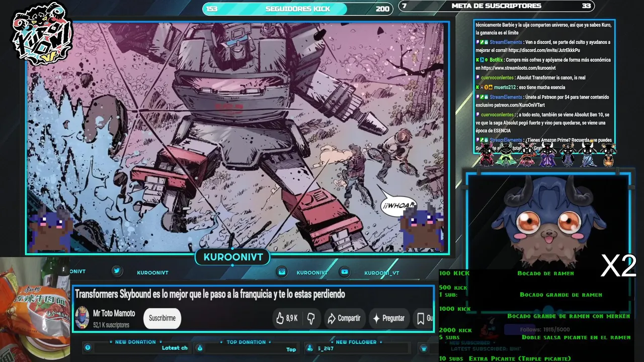
Task: Click the YouTube play icon beside KUROONI_YT
Action: tap(345, 271)
